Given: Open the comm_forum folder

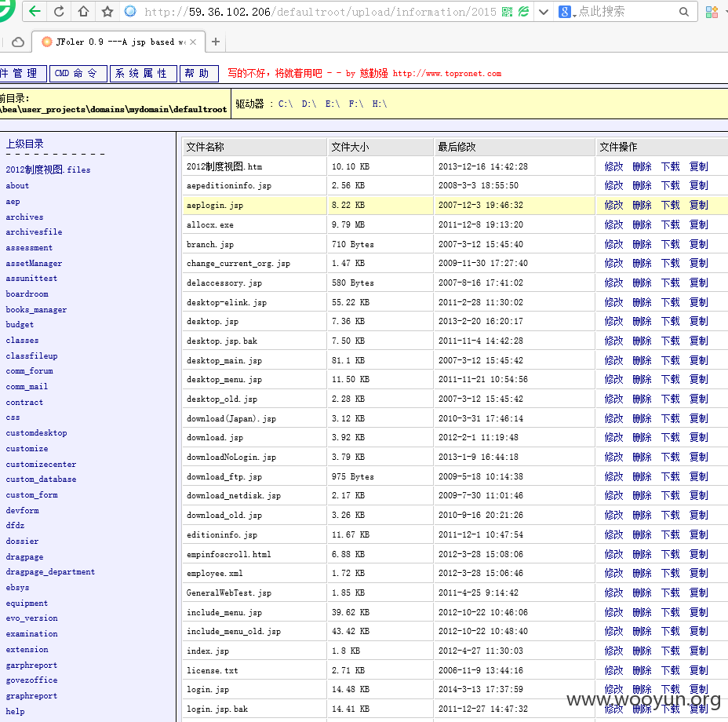Looking at the screenshot, I should 29,370.
